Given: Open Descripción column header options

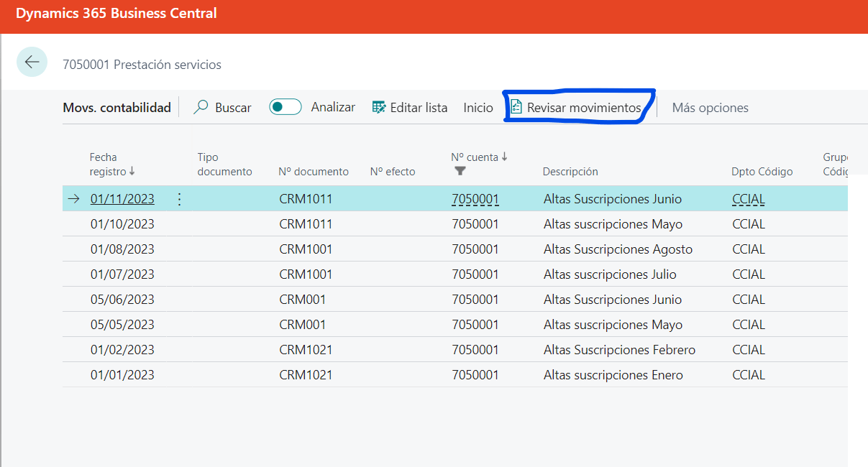Looking at the screenshot, I should pyautogui.click(x=570, y=172).
